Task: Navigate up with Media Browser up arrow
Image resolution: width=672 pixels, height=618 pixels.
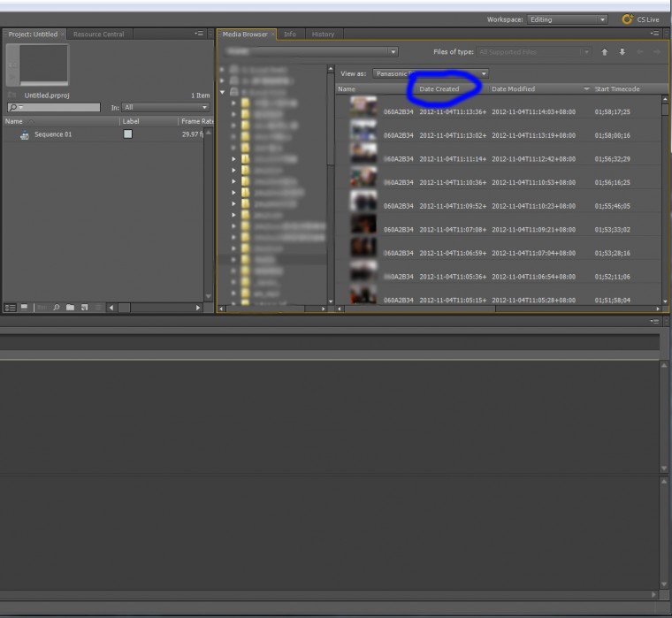Action: pos(605,52)
